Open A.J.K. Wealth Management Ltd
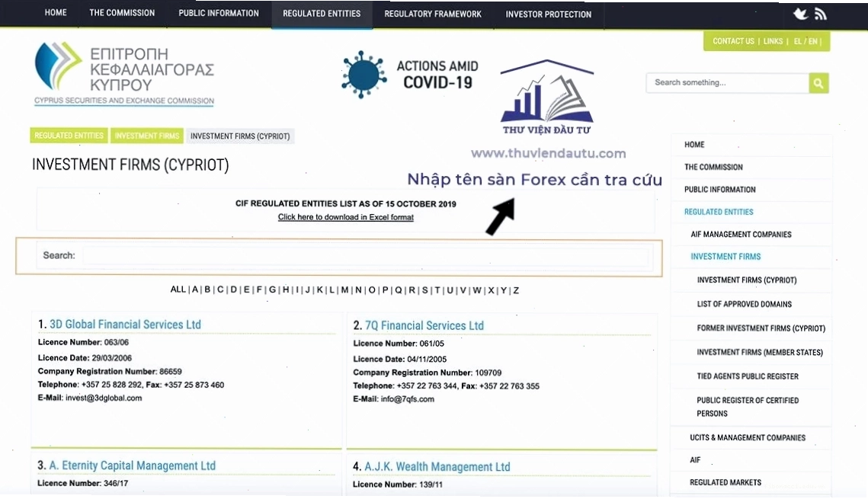 pyautogui.click(x=437, y=467)
